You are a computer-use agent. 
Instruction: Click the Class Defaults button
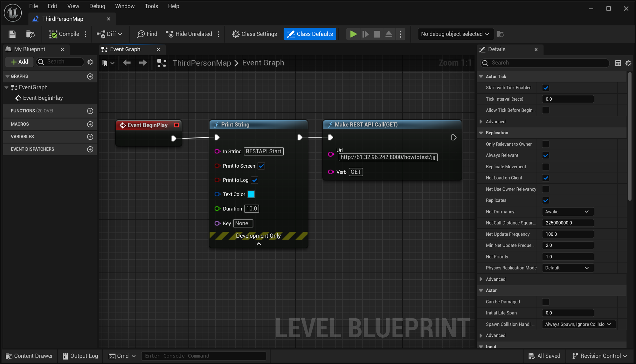tap(310, 34)
